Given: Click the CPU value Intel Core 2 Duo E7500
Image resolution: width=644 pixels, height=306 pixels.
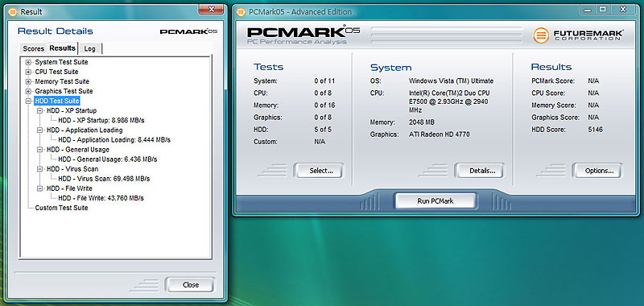Looking at the screenshot, I should coord(449,101).
